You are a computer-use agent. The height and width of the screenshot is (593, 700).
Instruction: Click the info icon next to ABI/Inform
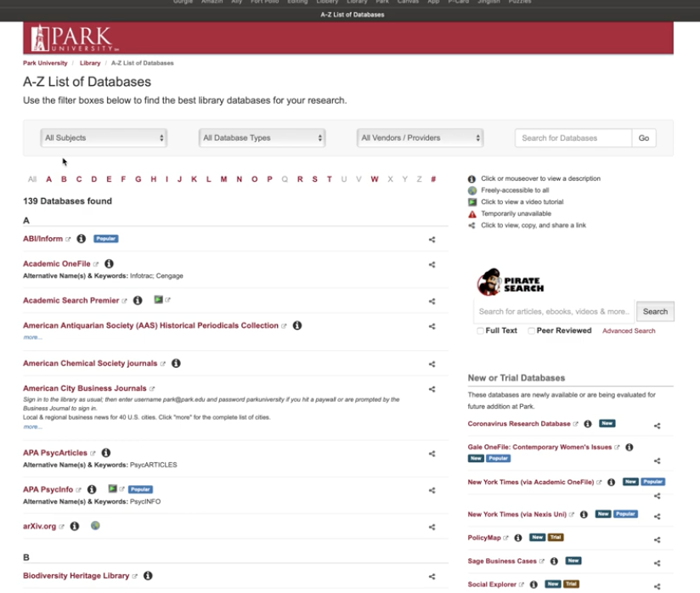[x=81, y=239]
